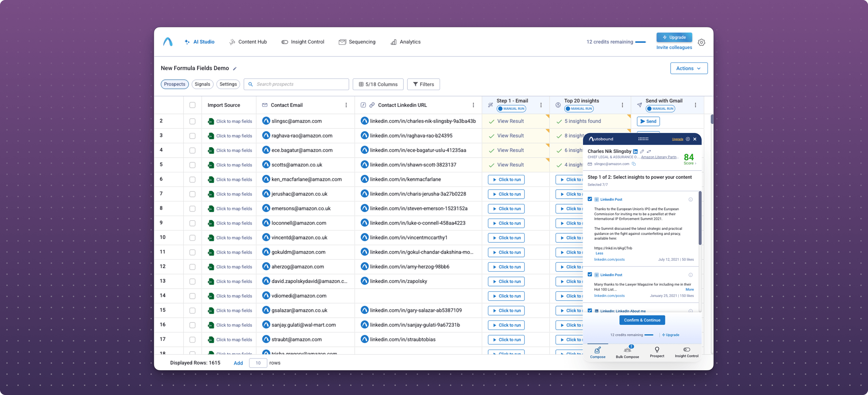This screenshot has height=395, width=868.
Task: Expand the Lawyer Magazine post with More
Action: tap(689, 290)
